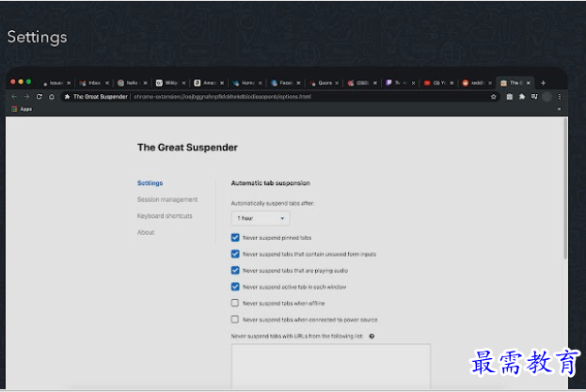Open the About section
Image resolution: width=586 pixels, height=392 pixels.
(146, 232)
